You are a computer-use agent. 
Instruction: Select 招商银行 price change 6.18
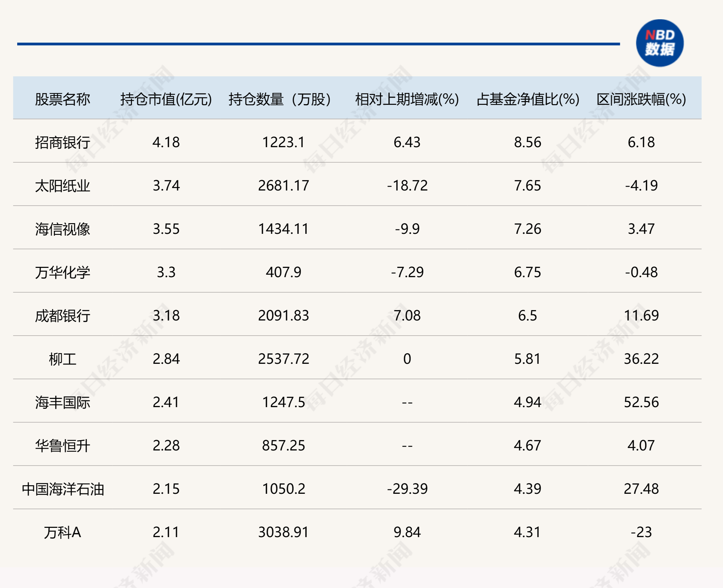tap(641, 142)
